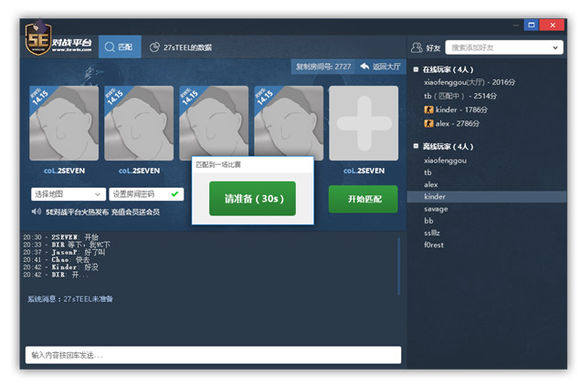Click the 开始匹配 start matching button

[x=363, y=199]
